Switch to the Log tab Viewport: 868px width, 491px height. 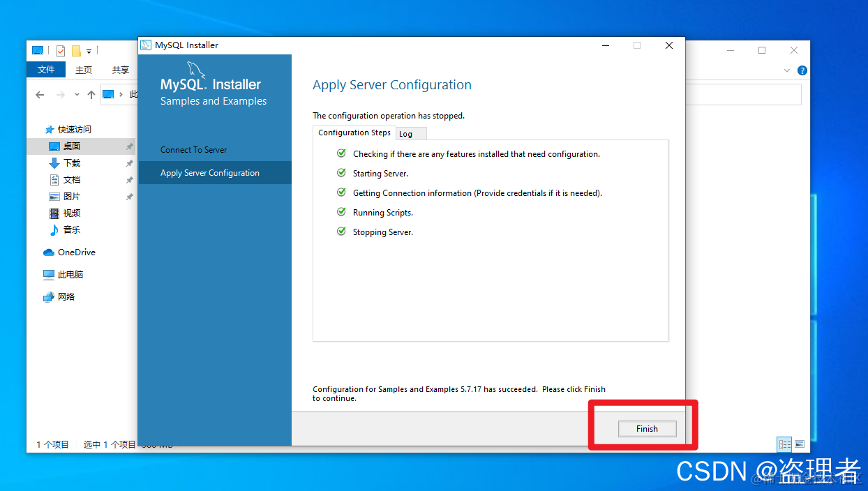pos(411,133)
